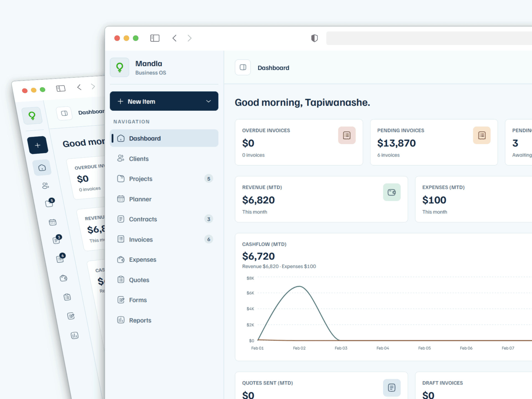
Task: Switch to the Dashboard navigation item
Action: click(x=145, y=138)
